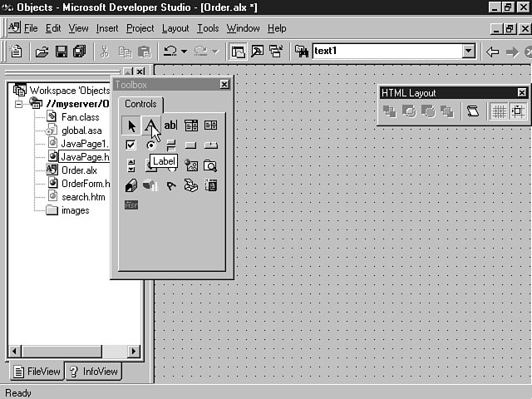Image resolution: width=532 pixels, height=399 pixels.
Task: Switch to the InfoView tab
Action: click(93, 372)
